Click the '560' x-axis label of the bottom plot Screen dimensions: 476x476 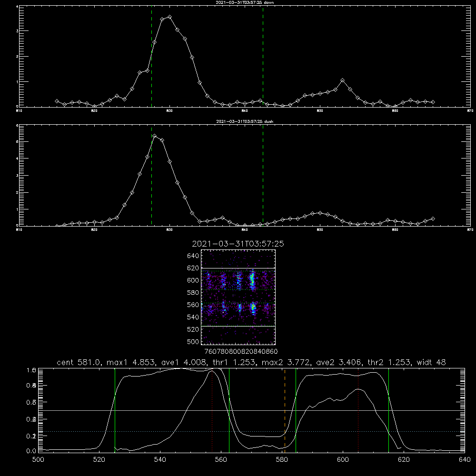(x=221, y=460)
